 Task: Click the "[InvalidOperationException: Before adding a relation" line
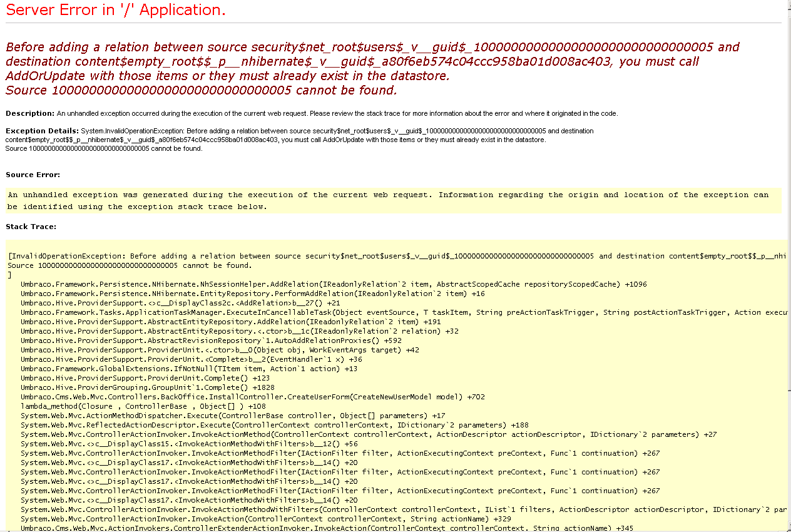click(x=397, y=256)
